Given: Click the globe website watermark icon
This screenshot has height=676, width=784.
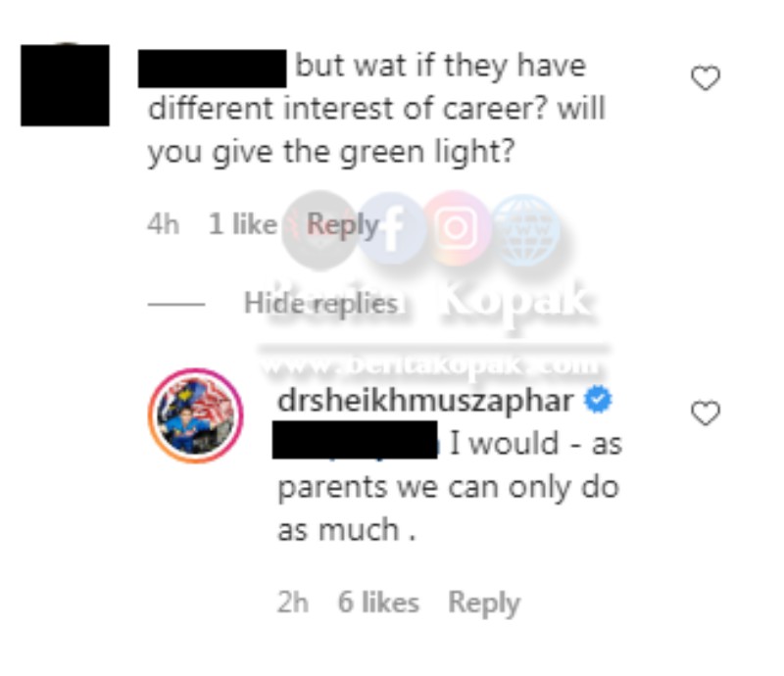Looking at the screenshot, I should pyautogui.click(x=525, y=230).
